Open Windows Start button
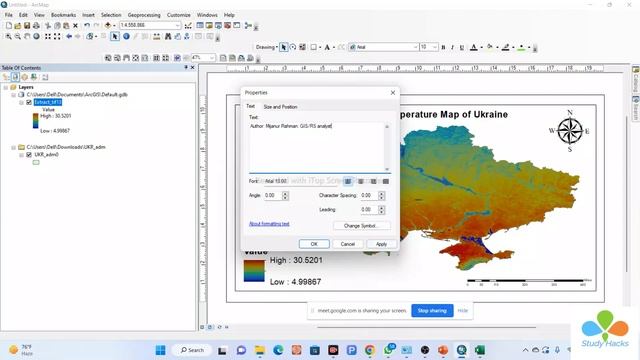640x360 pixels. coord(161,350)
